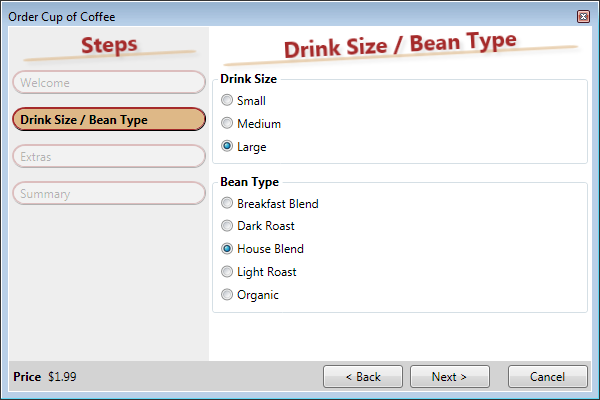Cancel the coffee order wizard
The height and width of the screenshot is (400, 600).
(548, 377)
